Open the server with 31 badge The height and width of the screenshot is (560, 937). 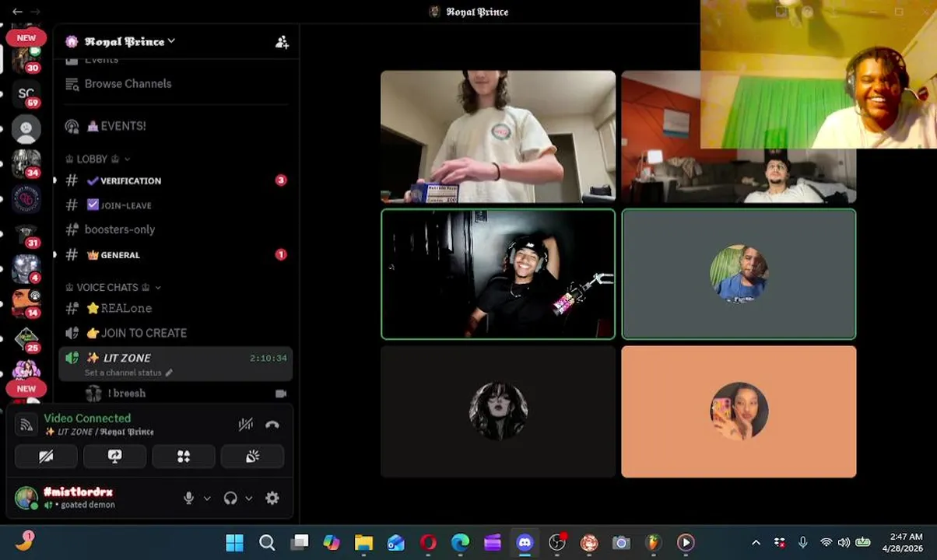coord(26,234)
